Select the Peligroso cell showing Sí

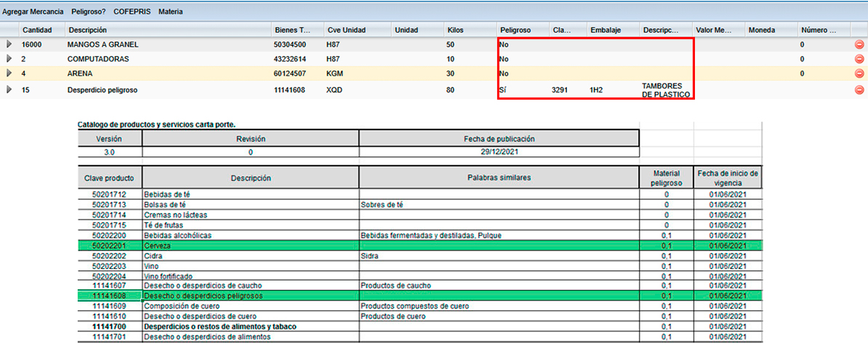(502, 90)
